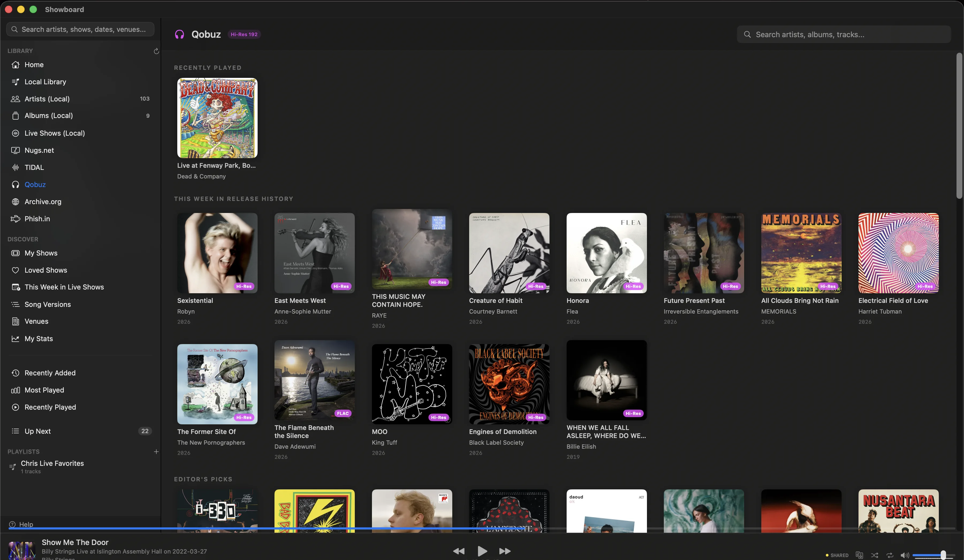The height and width of the screenshot is (560, 964).
Task: Play the current Billy Strings track
Action: [482, 551]
